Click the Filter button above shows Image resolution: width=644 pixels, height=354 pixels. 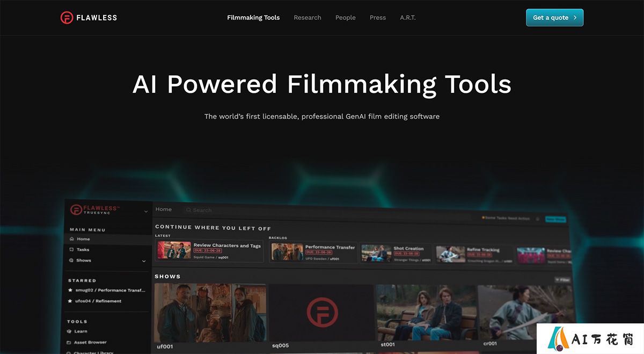click(x=562, y=280)
